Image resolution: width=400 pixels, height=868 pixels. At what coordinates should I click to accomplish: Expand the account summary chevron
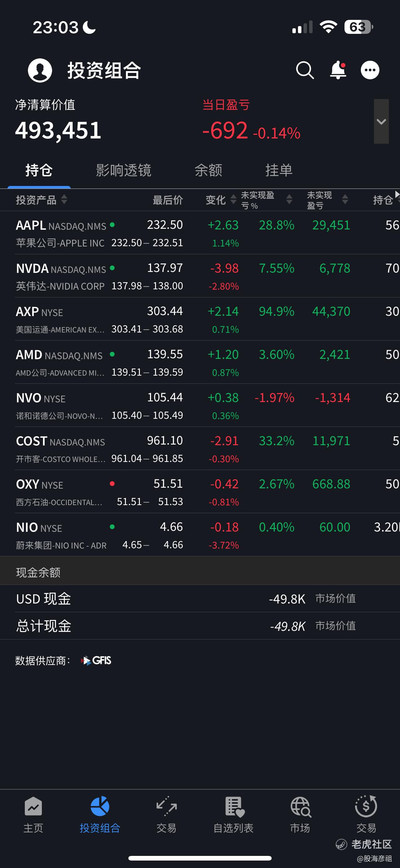click(x=381, y=122)
